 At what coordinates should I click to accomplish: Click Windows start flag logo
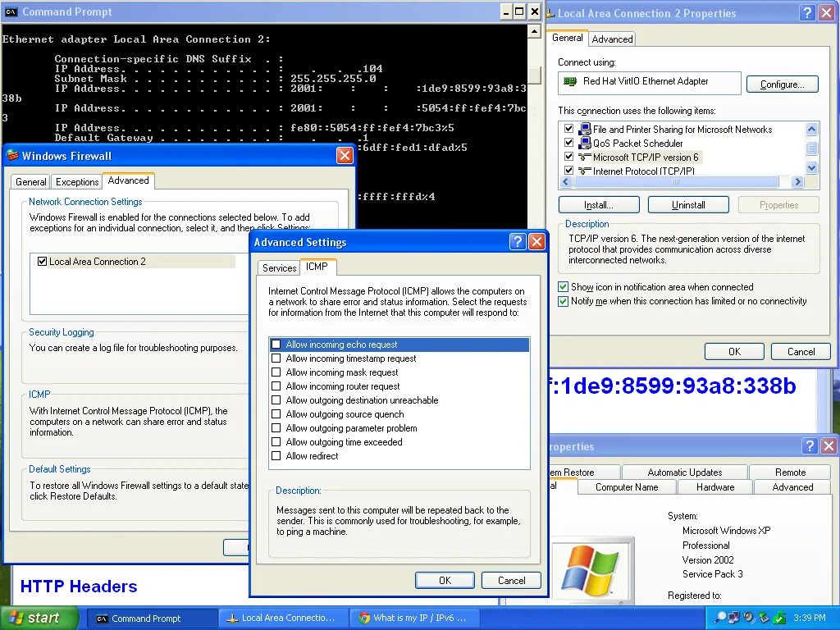[16, 618]
